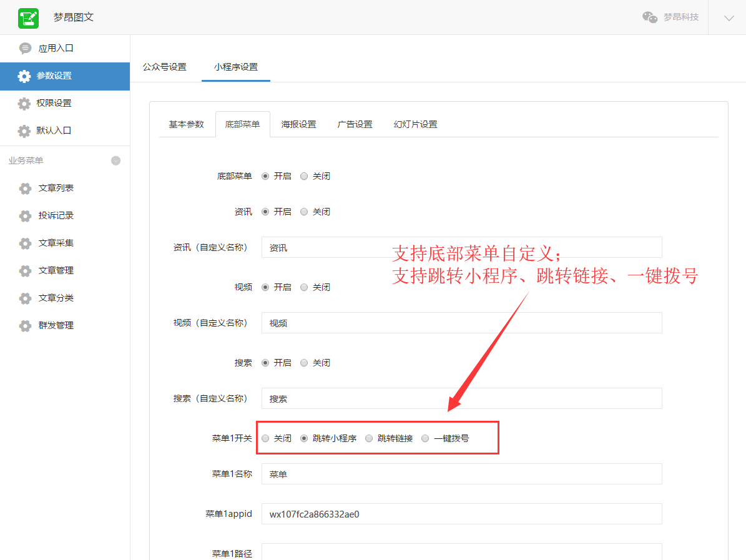Open 默认入口 in the sidebar
746x560 pixels.
pos(65,131)
